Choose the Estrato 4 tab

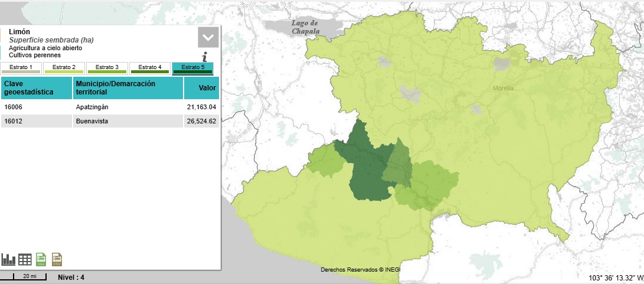pos(150,68)
